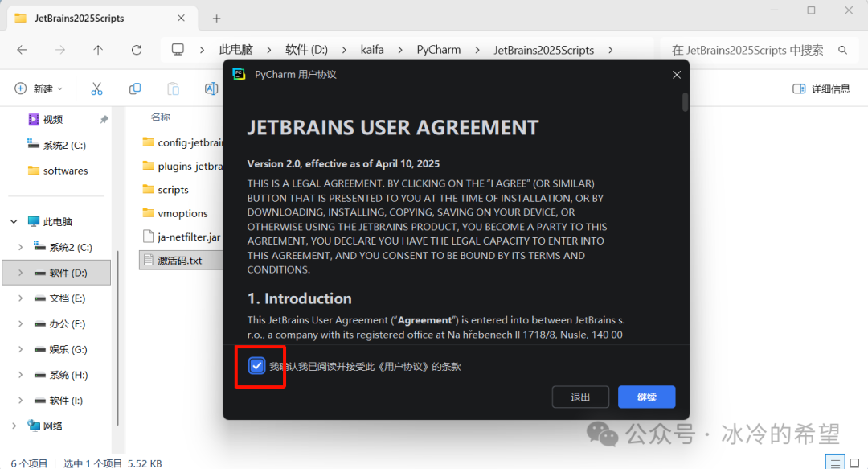
Task: Switch to thumbnail view icon in status bar
Action: point(854,463)
